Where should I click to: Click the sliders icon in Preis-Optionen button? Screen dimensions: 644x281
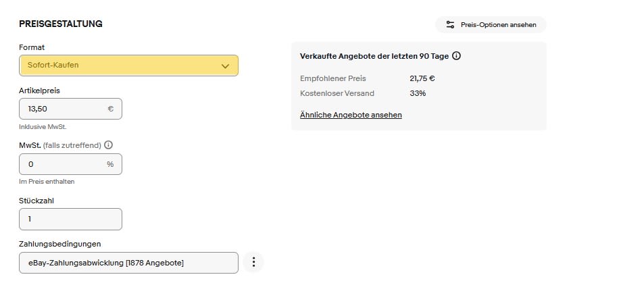(450, 24)
